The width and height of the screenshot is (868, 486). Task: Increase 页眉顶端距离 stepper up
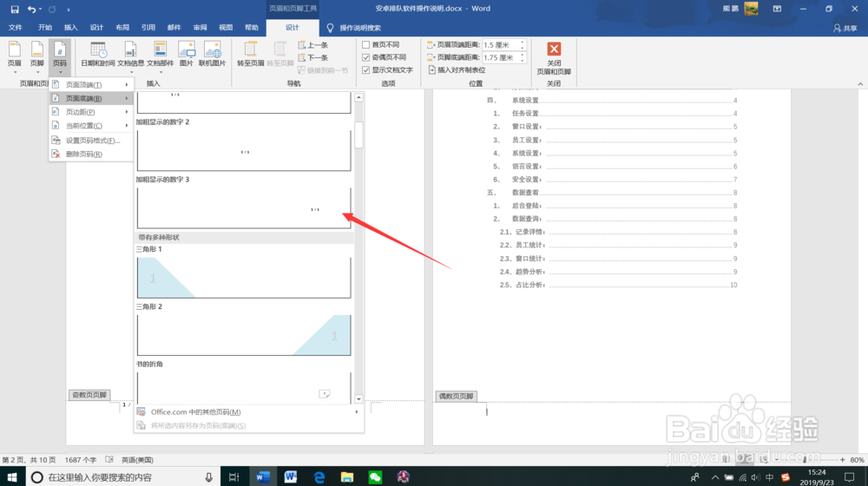click(x=522, y=42)
